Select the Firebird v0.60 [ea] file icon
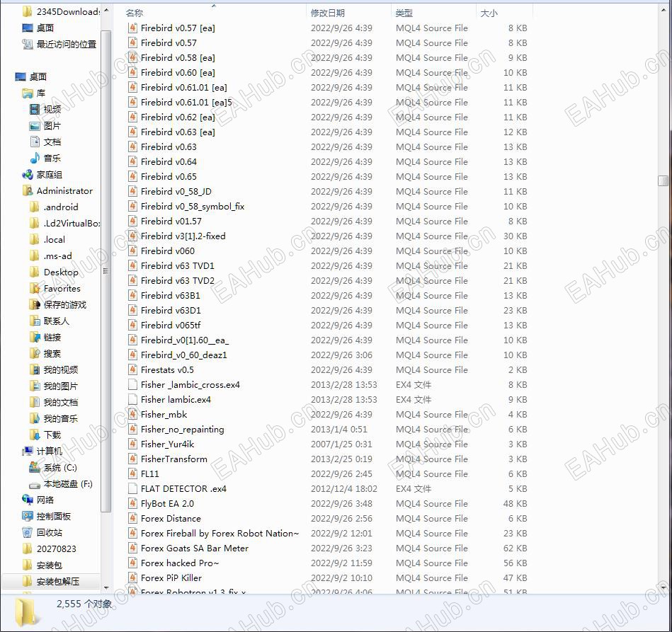The width and height of the screenshot is (672, 632). pyautogui.click(x=133, y=72)
